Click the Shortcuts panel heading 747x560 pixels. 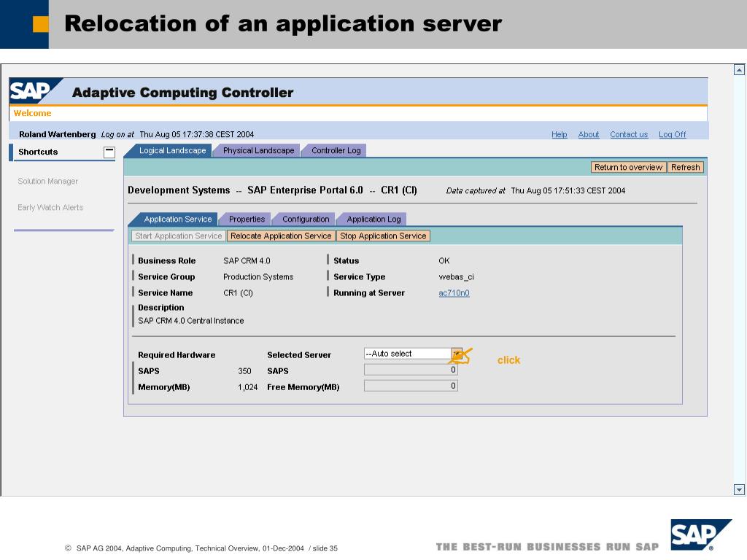pyautogui.click(x=38, y=152)
